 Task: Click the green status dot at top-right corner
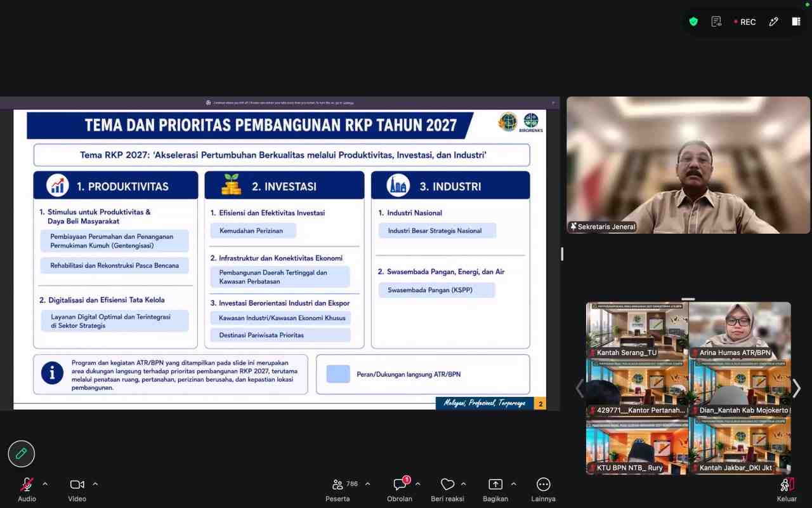(808, 4)
